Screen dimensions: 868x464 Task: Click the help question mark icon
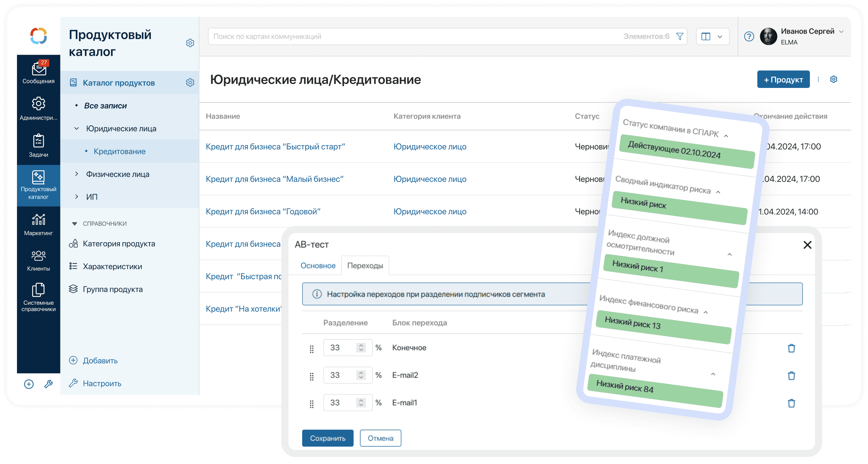pos(749,36)
